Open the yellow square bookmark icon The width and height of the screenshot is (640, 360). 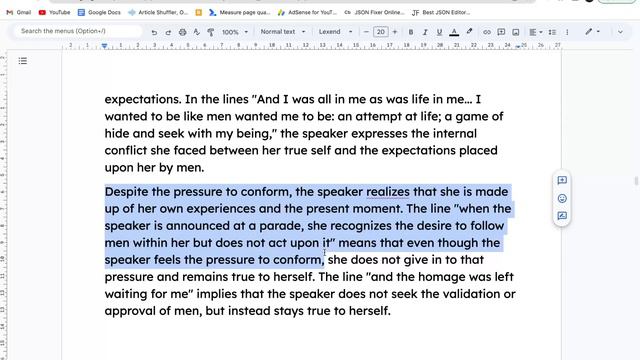pos(199,13)
